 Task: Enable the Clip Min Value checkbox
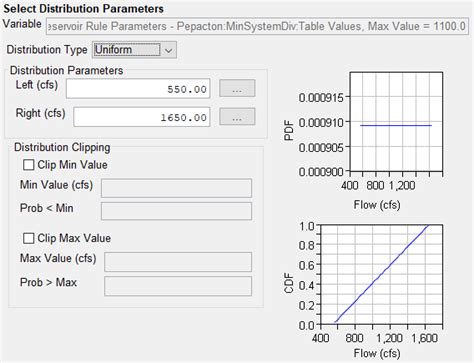tap(29, 165)
